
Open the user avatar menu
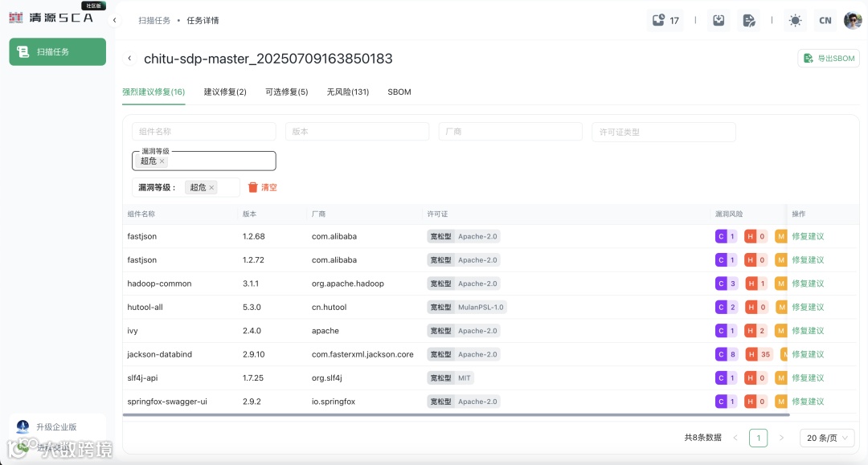click(853, 20)
